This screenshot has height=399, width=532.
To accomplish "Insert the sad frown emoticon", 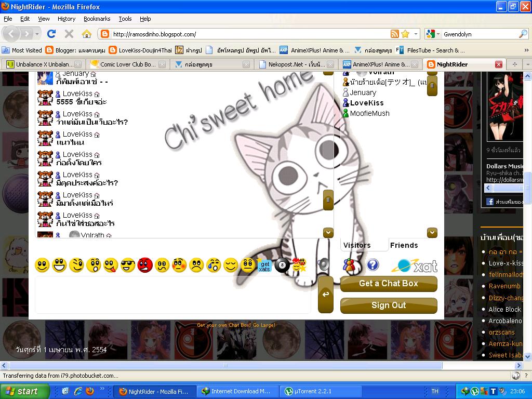I will (196, 265).
